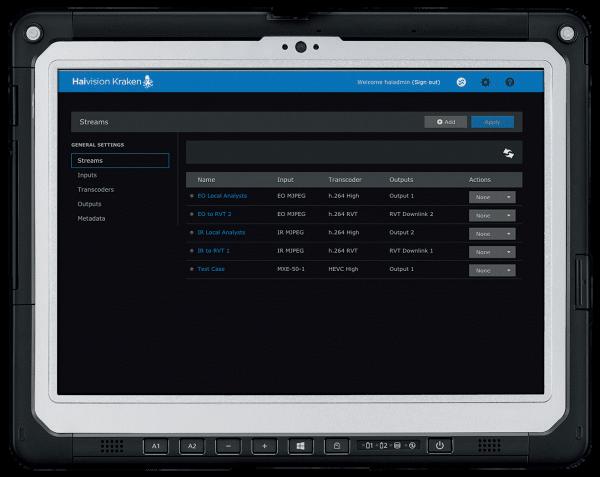Open the EO to RVT 2 stream link
This screenshot has height=477, width=600.
point(214,214)
